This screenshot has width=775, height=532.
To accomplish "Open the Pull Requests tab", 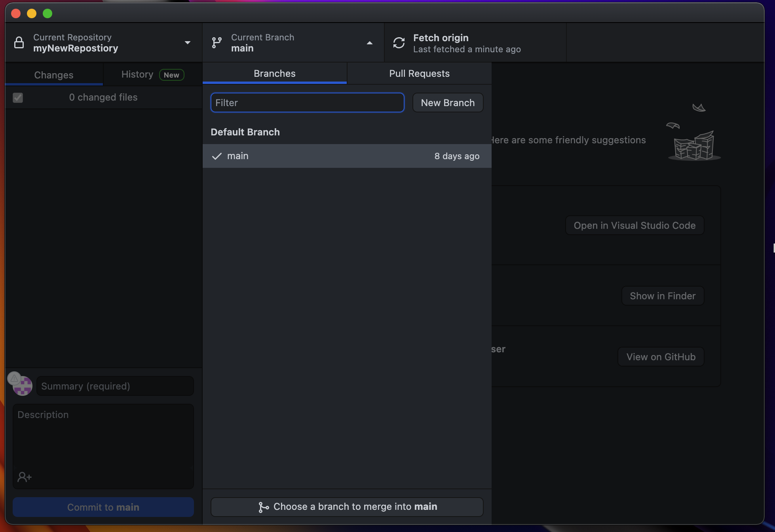I will click(x=419, y=73).
